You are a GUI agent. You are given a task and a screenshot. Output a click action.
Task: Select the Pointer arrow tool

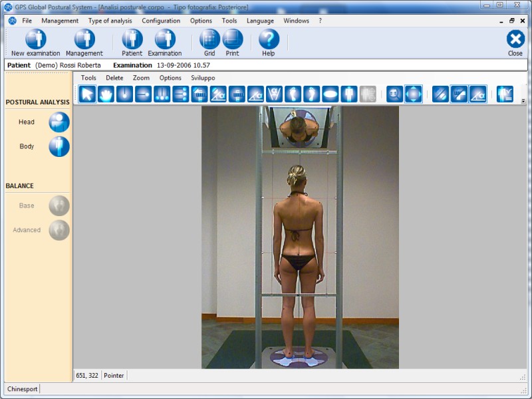[87, 94]
